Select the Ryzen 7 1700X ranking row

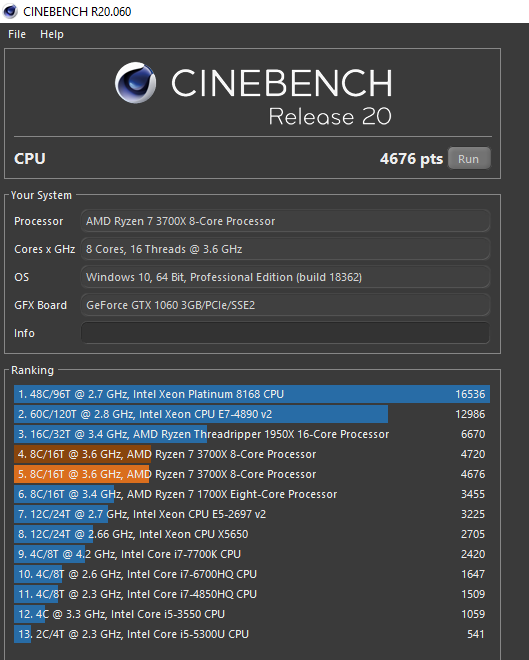[252, 494]
